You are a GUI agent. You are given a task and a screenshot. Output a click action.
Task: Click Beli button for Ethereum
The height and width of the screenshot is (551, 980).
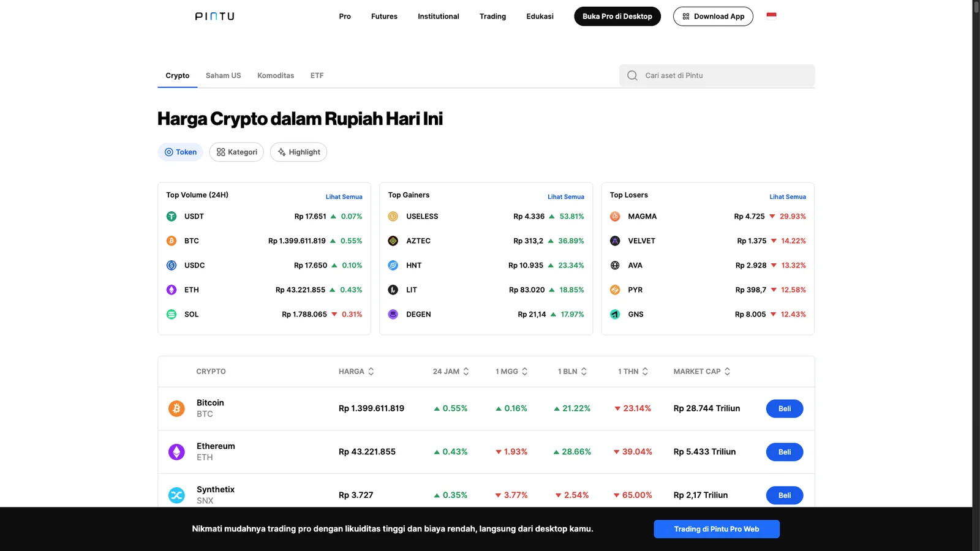(785, 452)
